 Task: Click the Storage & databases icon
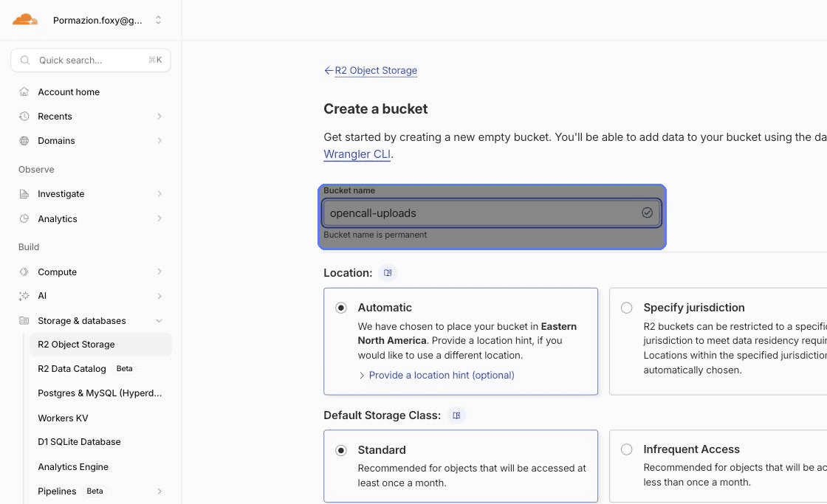[x=24, y=320]
